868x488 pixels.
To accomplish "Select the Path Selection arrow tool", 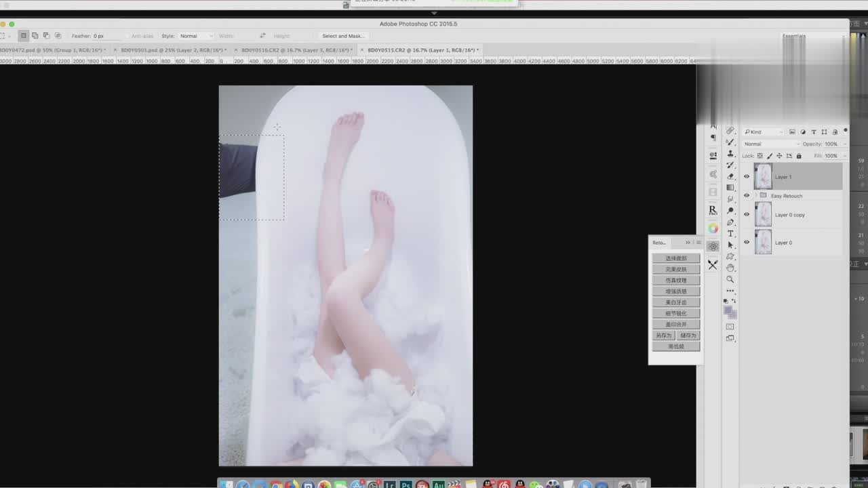I will tap(730, 245).
